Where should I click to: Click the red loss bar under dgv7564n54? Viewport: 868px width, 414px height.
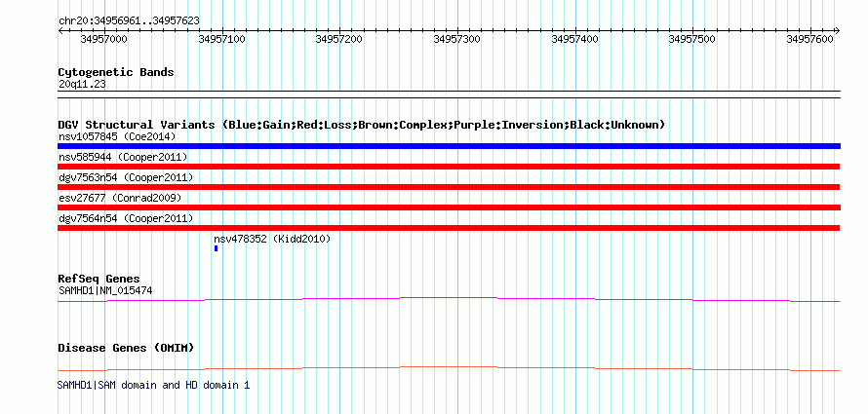coord(449,228)
